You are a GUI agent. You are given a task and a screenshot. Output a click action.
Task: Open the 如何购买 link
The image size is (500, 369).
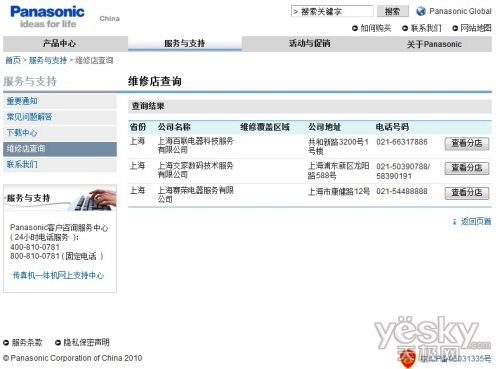click(x=376, y=28)
